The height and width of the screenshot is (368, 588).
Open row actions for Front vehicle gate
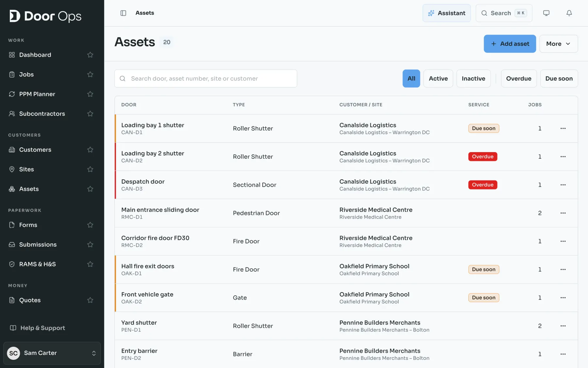coord(563,298)
